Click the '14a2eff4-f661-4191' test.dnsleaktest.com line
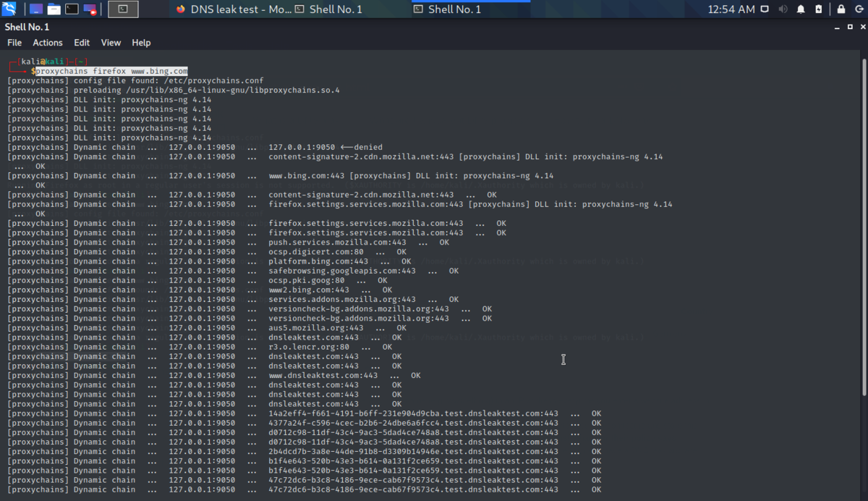The height and width of the screenshot is (501, 868). pyautogui.click(x=413, y=413)
